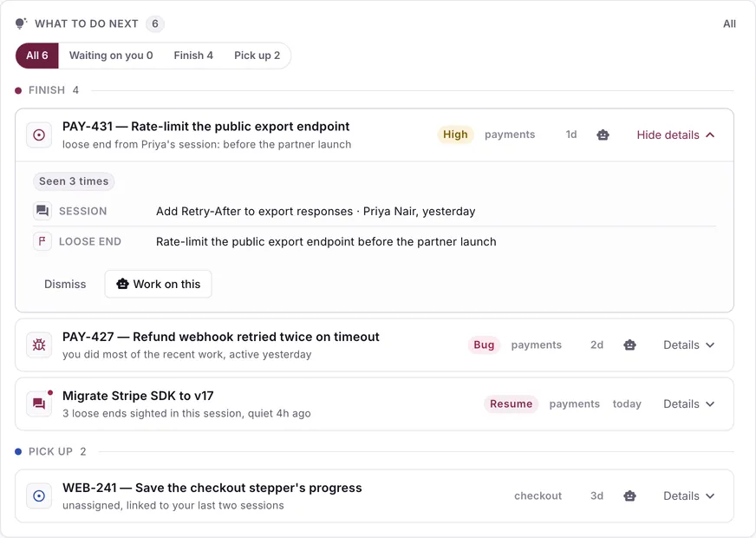Click the High priority badge on PAY-431
The width and height of the screenshot is (756, 538).
point(455,134)
